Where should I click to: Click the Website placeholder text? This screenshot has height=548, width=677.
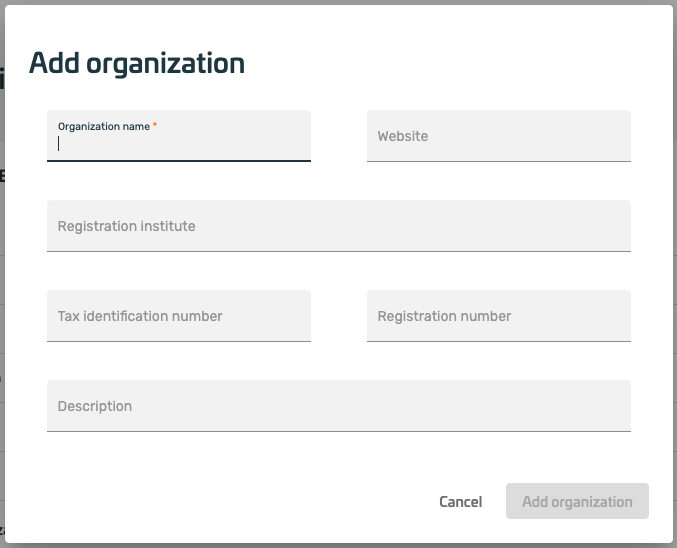coord(403,136)
